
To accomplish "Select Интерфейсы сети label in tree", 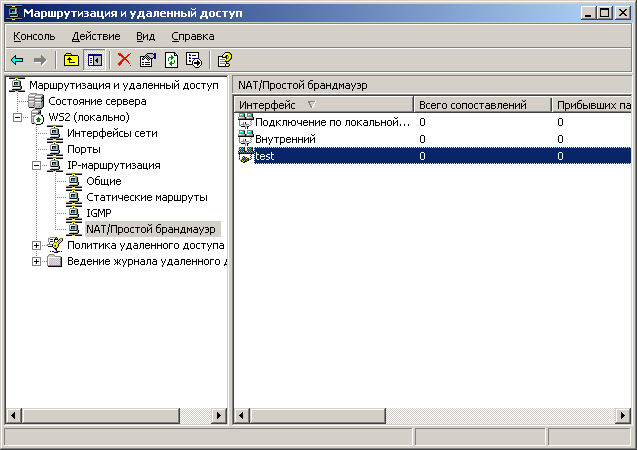I will (112, 133).
